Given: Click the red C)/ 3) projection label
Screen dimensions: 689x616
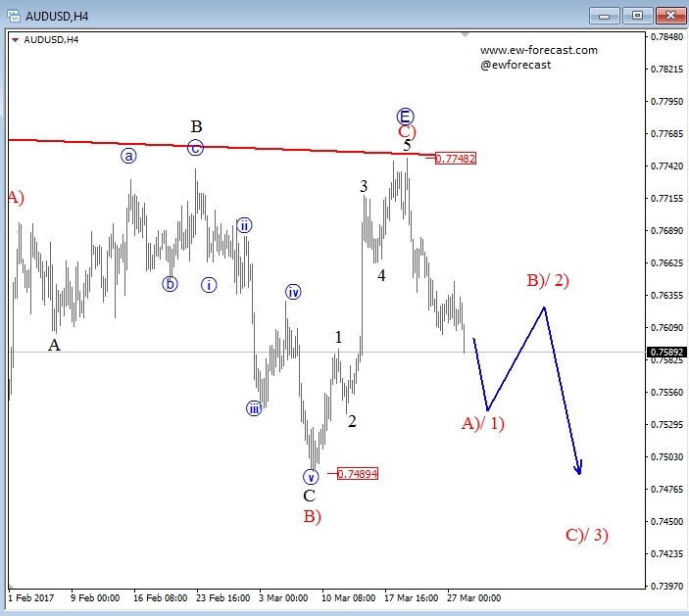Looking at the screenshot, I should pos(587,536).
